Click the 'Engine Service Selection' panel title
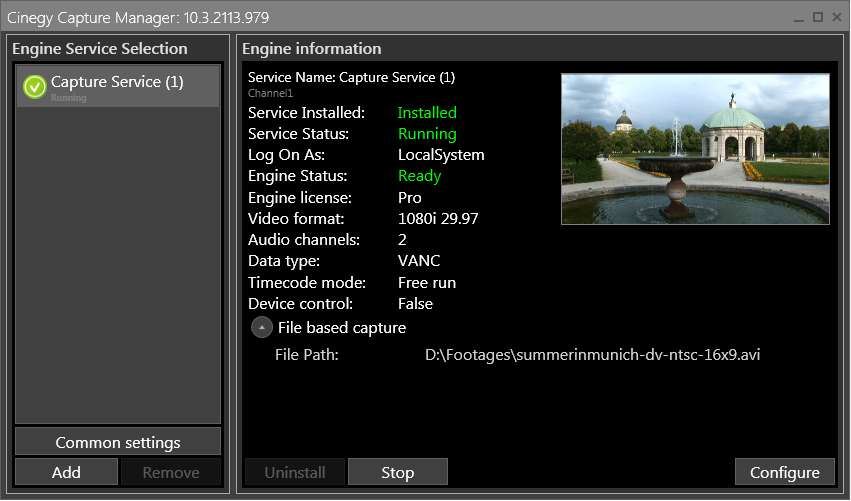Screen dimensions: 851x501 (100, 49)
